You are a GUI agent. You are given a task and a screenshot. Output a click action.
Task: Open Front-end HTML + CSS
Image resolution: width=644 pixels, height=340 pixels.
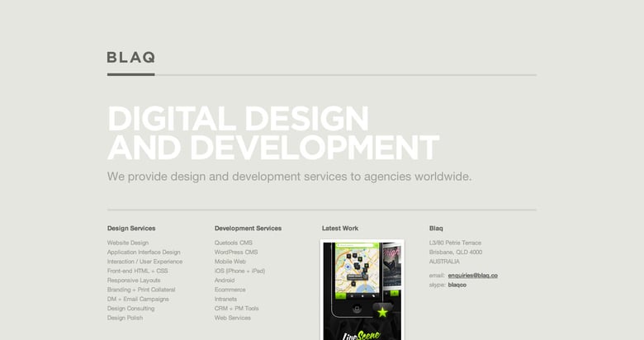[x=137, y=271]
